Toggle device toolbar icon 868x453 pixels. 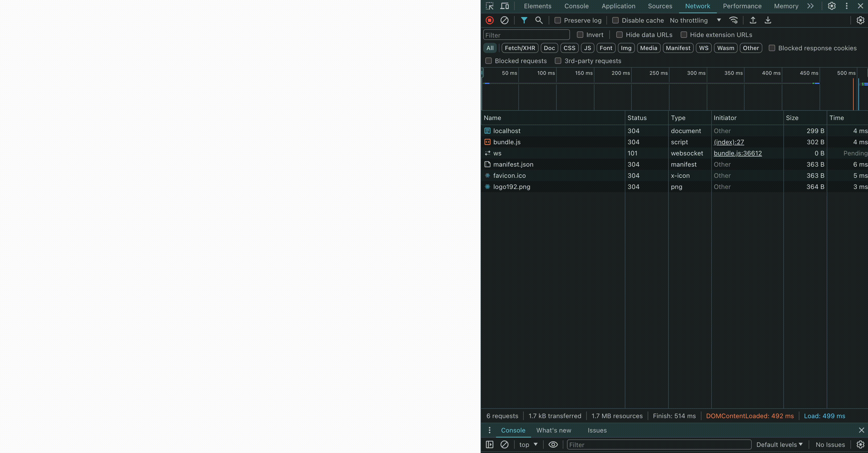point(505,6)
